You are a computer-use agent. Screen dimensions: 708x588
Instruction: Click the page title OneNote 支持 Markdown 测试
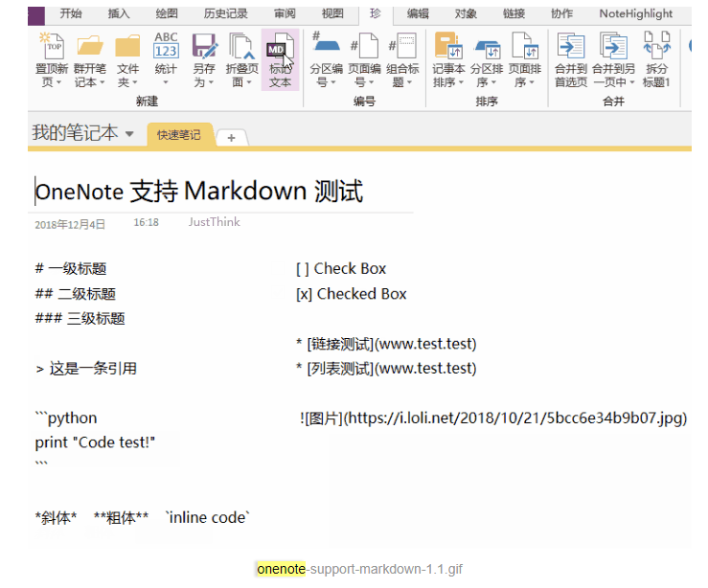199,192
